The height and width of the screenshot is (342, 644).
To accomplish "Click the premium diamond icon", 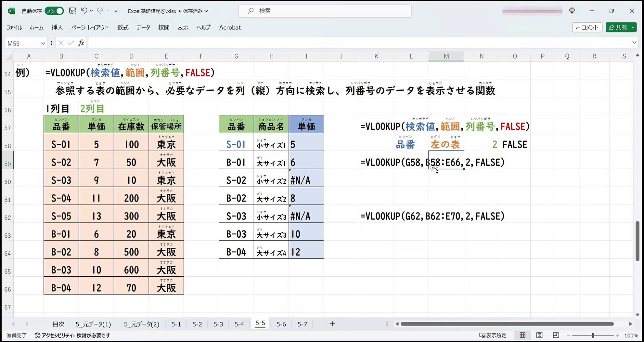I will click(572, 11).
